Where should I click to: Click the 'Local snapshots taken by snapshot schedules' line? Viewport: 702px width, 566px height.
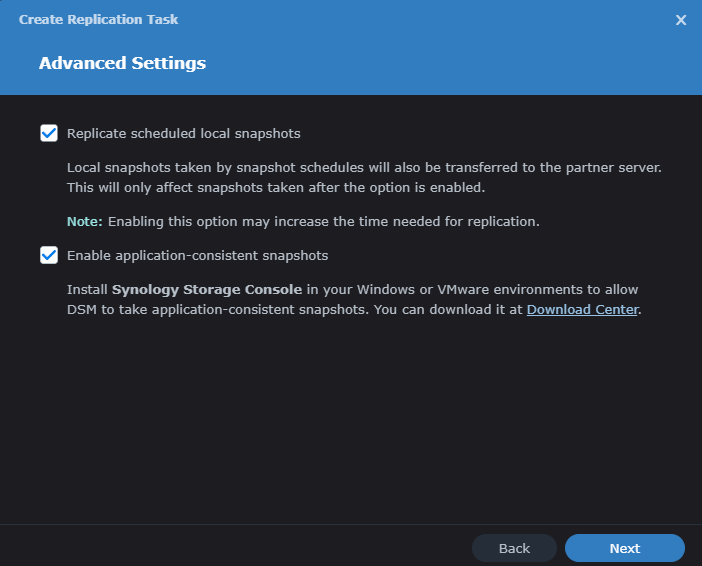(364, 168)
